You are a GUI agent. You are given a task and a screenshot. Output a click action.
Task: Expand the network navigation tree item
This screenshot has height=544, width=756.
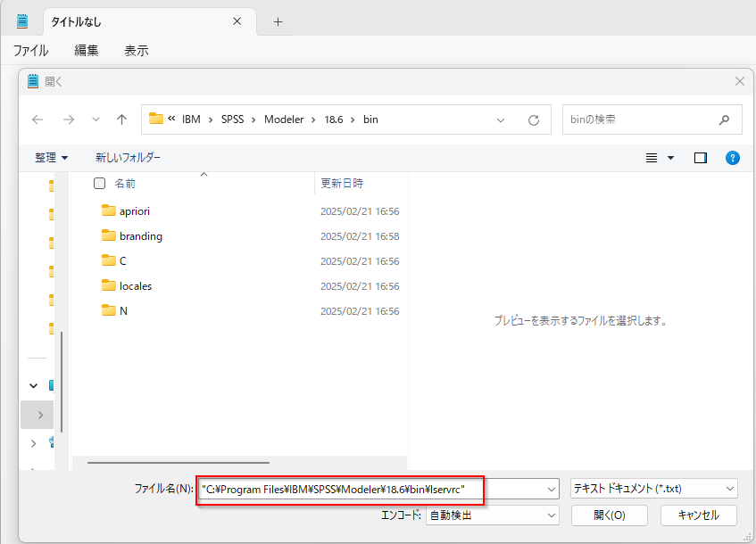pos(33,443)
